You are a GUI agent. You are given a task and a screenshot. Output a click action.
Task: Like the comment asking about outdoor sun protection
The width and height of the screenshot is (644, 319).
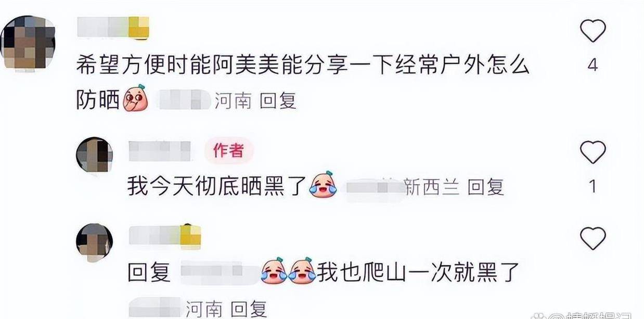(593, 31)
